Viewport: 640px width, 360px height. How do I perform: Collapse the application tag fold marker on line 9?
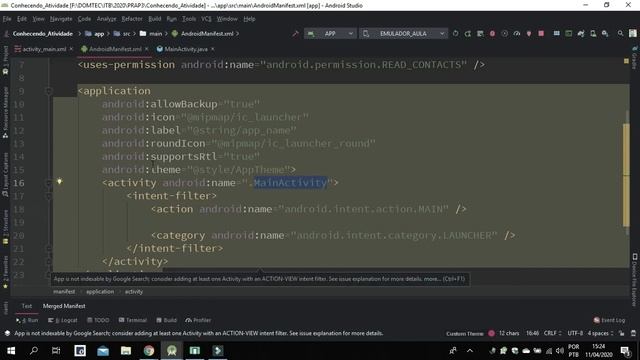coord(49,91)
